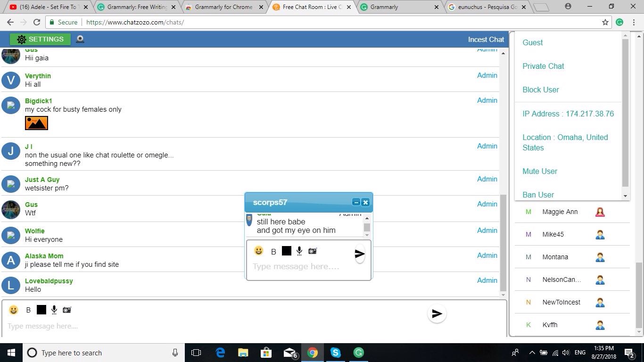Select Mute User in the user menu
Viewport: 644px width, 362px height.
point(540,171)
